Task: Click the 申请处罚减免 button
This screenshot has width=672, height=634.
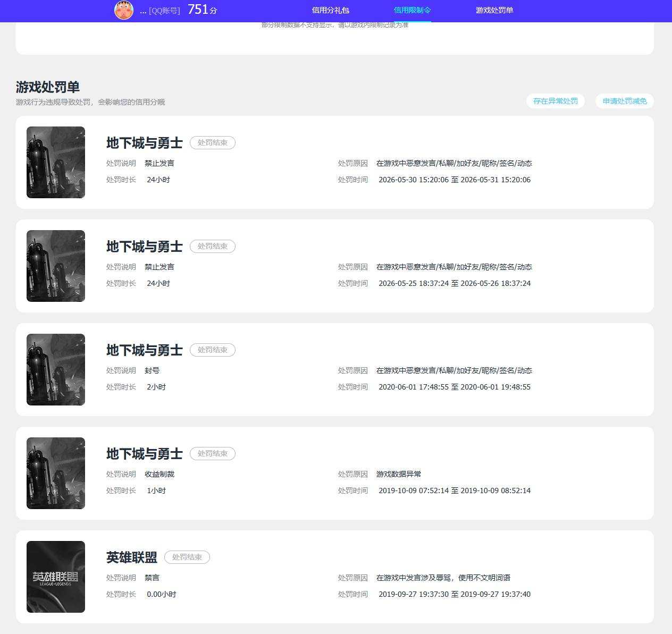Action: pos(625,101)
